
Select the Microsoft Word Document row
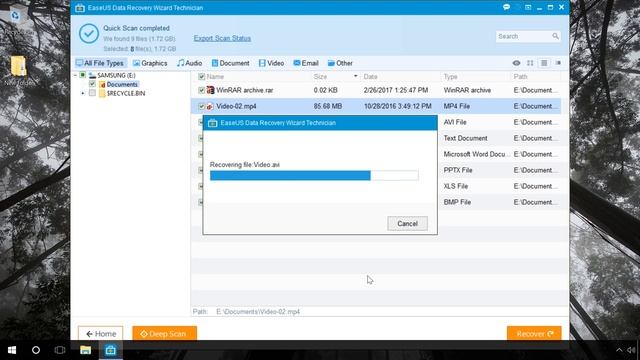(499, 154)
